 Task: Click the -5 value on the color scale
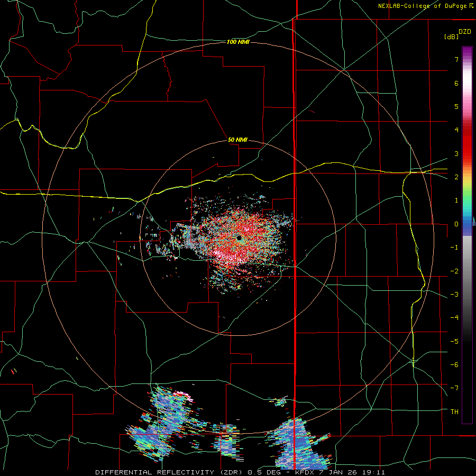tap(454, 341)
